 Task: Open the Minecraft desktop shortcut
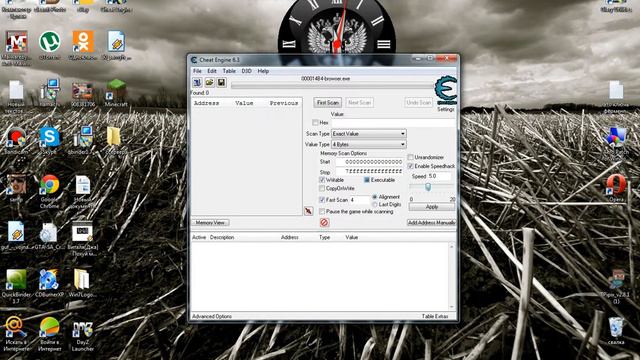116,93
